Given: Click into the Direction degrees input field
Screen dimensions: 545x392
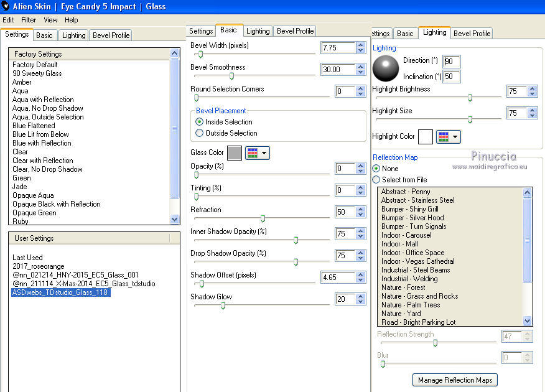Looking at the screenshot, I should (452, 61).
